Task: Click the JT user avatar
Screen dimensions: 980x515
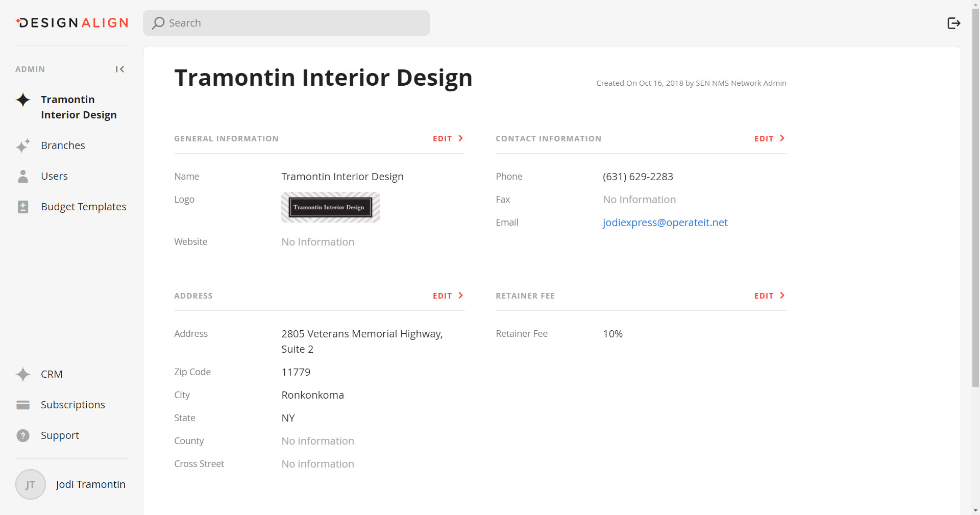Action: [31, 484]
